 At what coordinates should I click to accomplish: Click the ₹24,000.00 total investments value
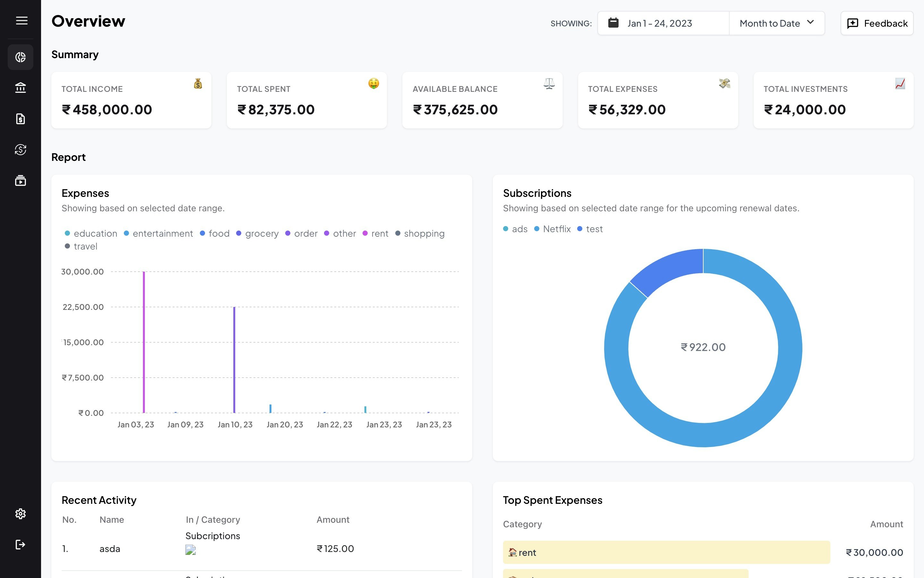point(805,110)
